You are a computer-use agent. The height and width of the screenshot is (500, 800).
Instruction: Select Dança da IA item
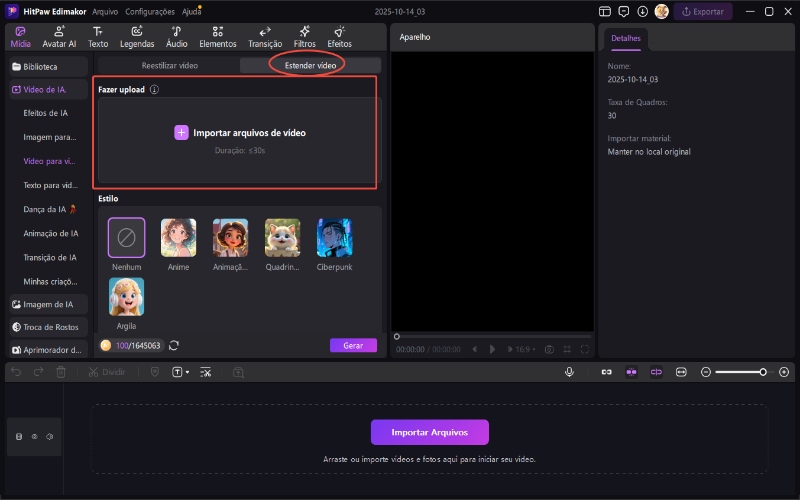point(49,209)
